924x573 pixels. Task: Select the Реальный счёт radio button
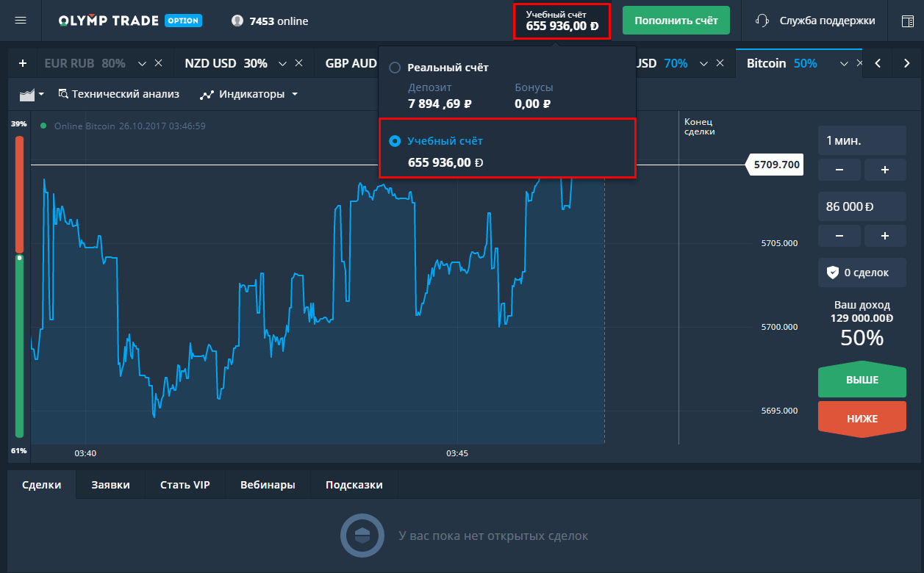pyautogui.click(x=395, y=68)
